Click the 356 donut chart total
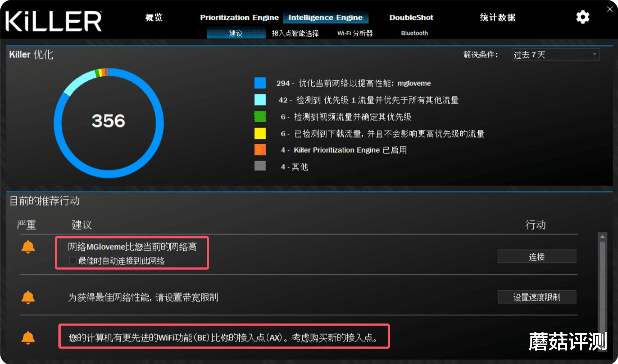This screenshot has height=364, width=618. pyautogui.click(x=109, y=121)
